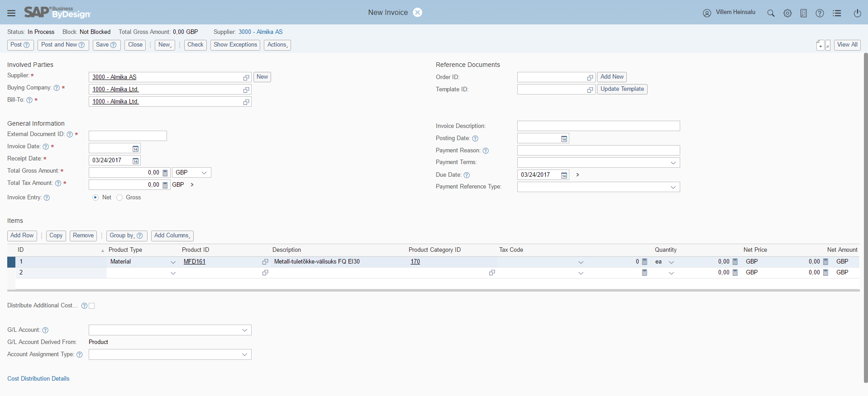Open the Actions menu
Viewport: 868px width, 396px height.
pos(277,45)
